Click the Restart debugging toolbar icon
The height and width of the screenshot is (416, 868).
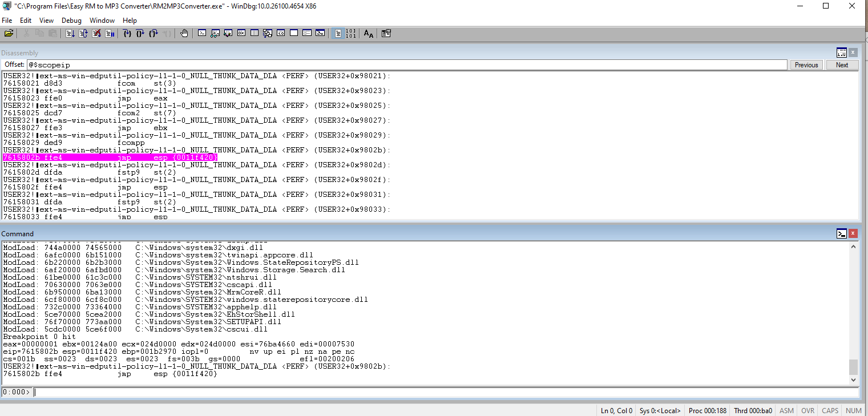(83, 34)
